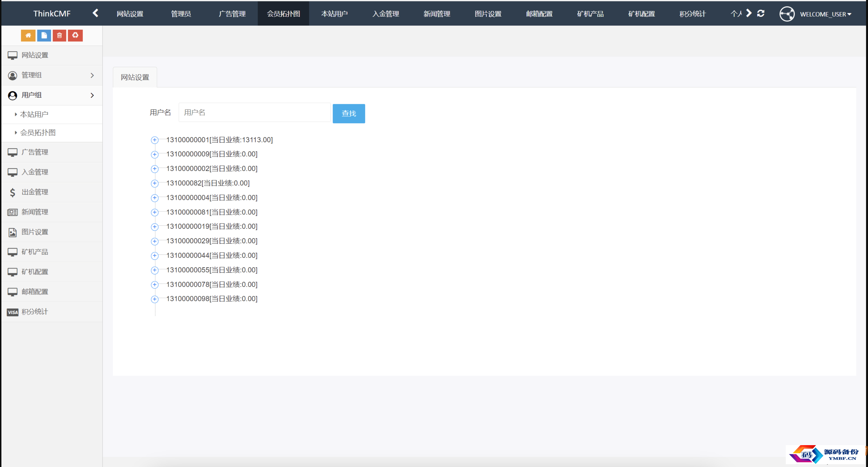Click the refresh icon in the top bar
Image resolution: width=868 pixels, height=467 pixels.
(x=761, y=13)
